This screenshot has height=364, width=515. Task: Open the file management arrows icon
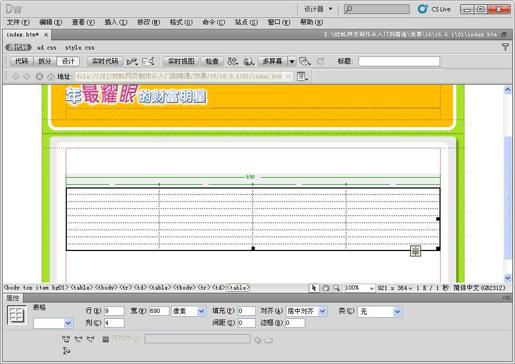[x=232, y=61]
